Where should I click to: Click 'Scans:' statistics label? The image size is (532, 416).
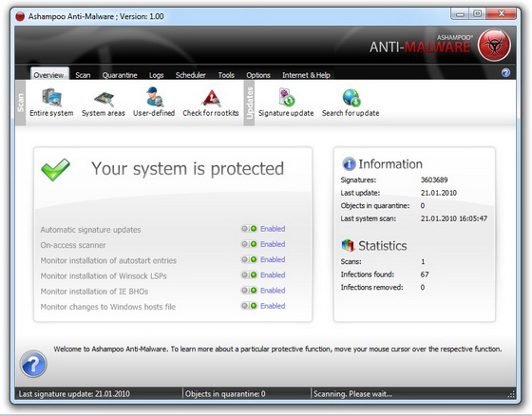pos(351,261)
